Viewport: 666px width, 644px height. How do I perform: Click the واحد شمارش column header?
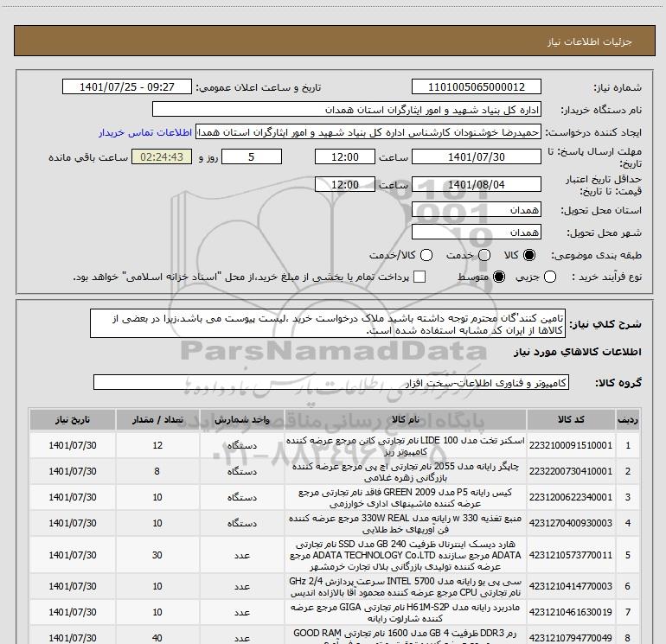tap(241, 419)
